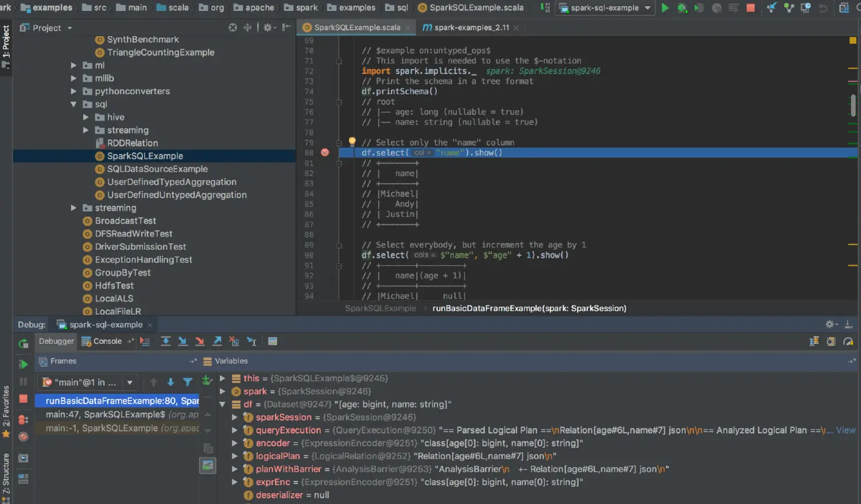Image resolution: width=861 pixels, height=504 pixels.
Task: Click the threads spools icon in debug toolbar
Action: tap(814, 342)
